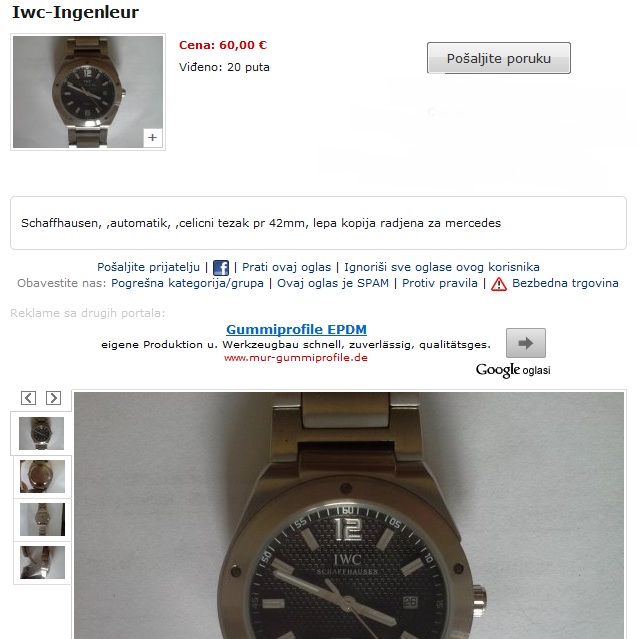The height and width of the screenshot is (639, 637).
Task: Go to next gallery image arrow
Action: pos(53,398)
